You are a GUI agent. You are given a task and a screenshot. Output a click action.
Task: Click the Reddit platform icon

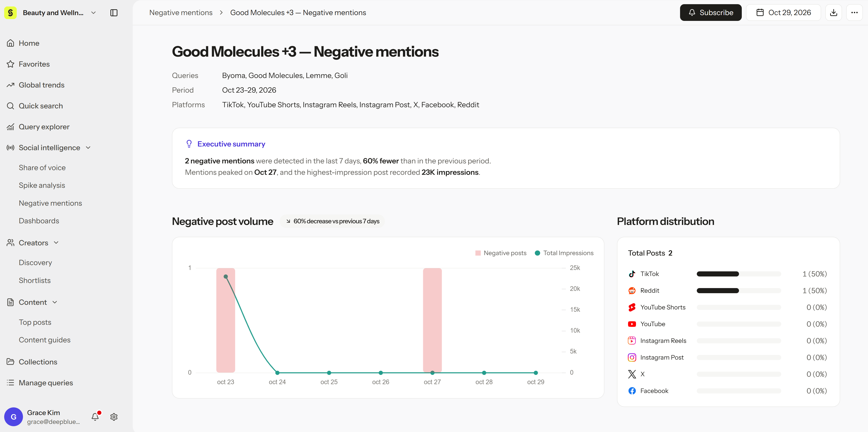pyautogui.click(x=632, y=291)
